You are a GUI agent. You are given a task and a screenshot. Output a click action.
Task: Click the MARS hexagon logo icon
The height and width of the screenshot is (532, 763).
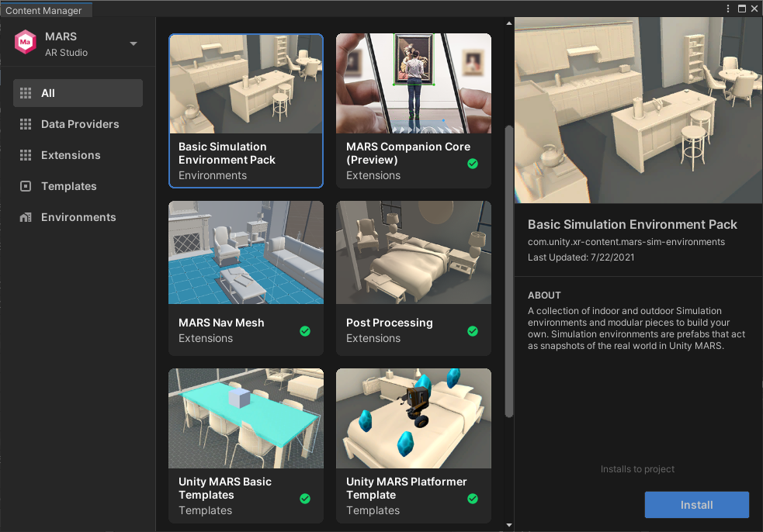pos(26,43)
